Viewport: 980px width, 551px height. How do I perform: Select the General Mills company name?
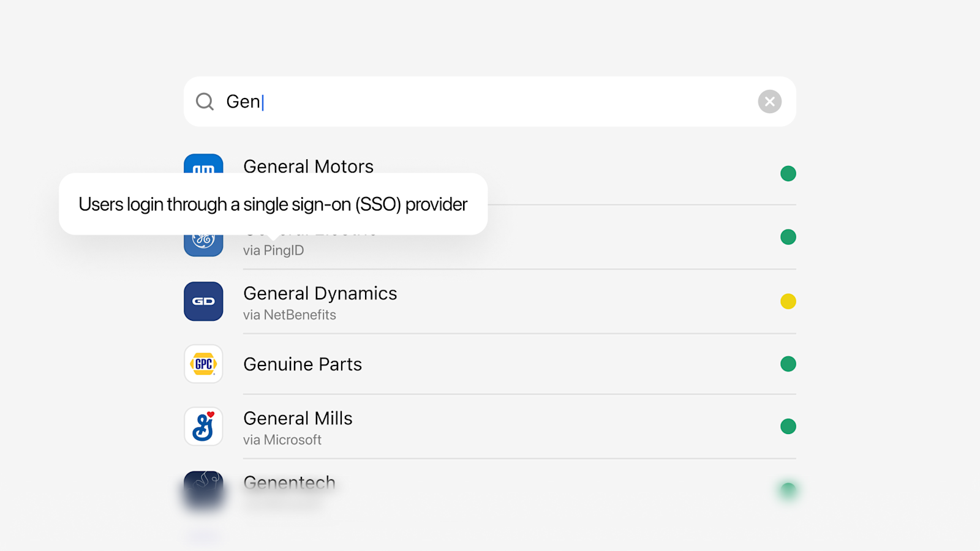pyautogui.click(x=298, y=418)
